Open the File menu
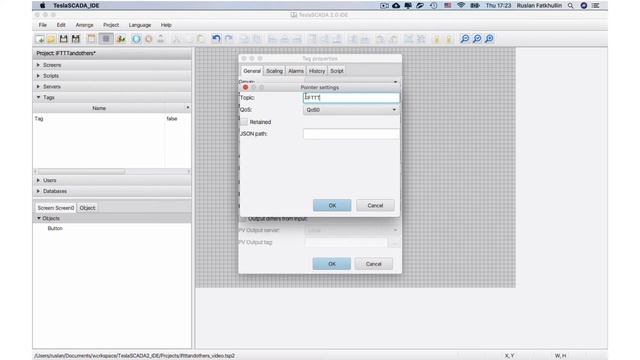640x360 pixels. click(x=42, y=25)
